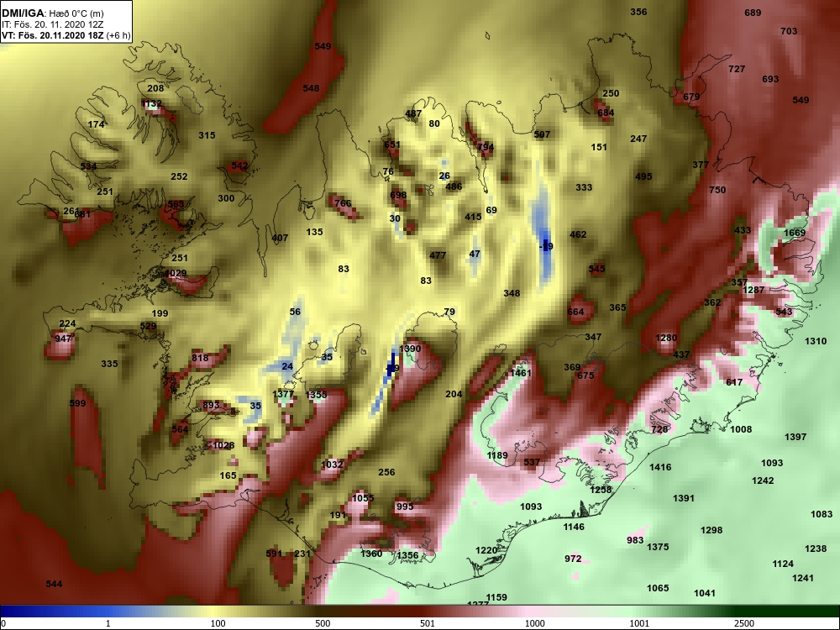Click the map value '548'
This screenshot has height=630, width=840.
(x=311, y=88)
